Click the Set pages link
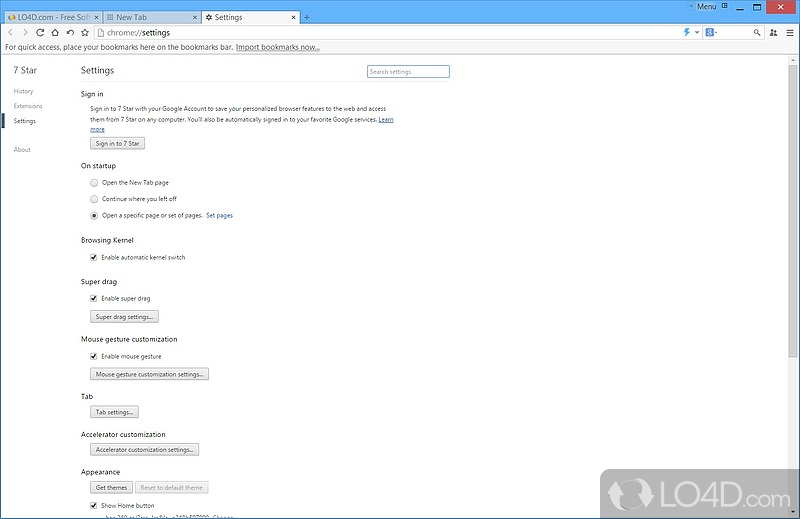The width and height of the screenshot is (800, 519). pos(219,215)
